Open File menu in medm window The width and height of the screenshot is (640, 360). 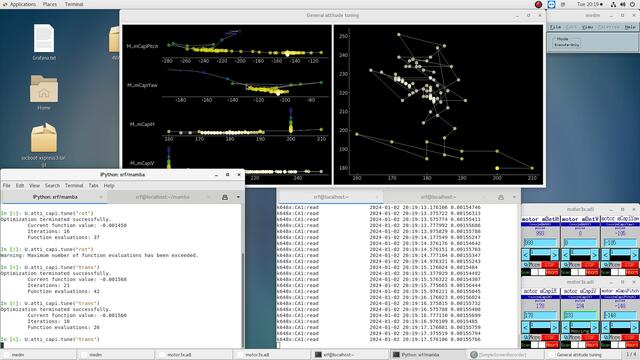point(555,27)
